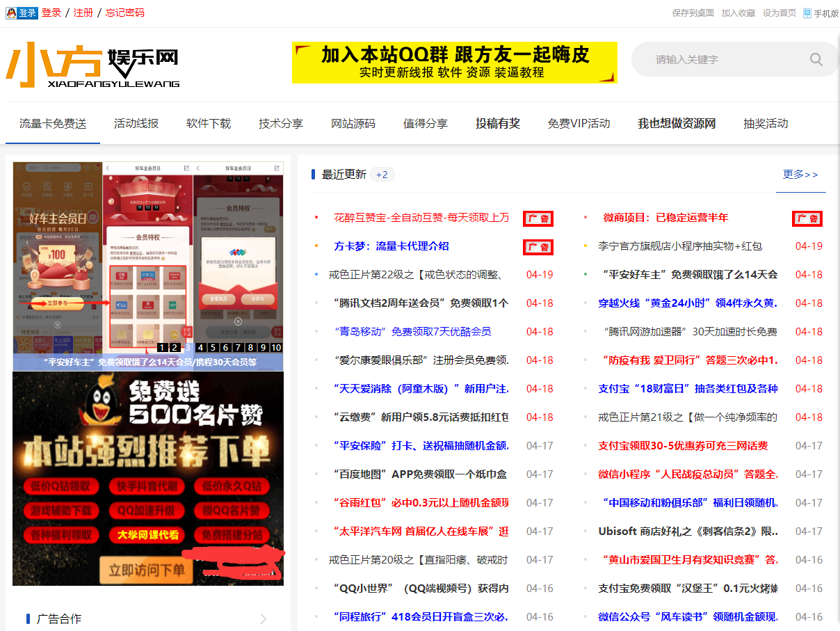This screenshot has width=840, height=631.
Task: Open the mobile version via the phone icon
Action: pyautogui.click(x=805, y=12)
